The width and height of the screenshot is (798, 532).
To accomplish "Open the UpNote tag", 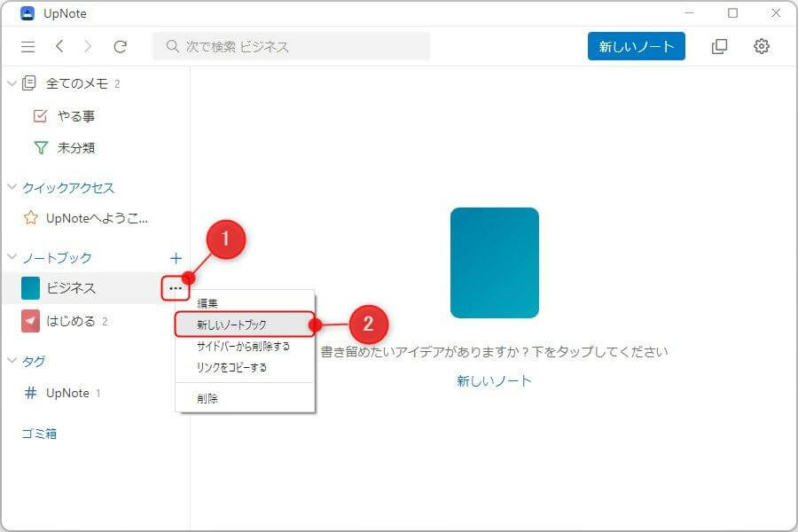I will tap(62, 393).
